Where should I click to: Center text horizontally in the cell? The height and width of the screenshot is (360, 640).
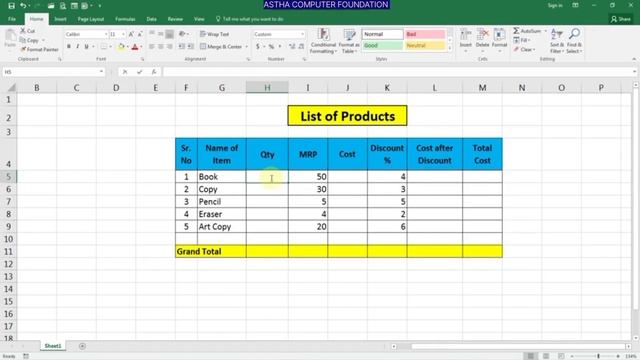pos(161,47)
